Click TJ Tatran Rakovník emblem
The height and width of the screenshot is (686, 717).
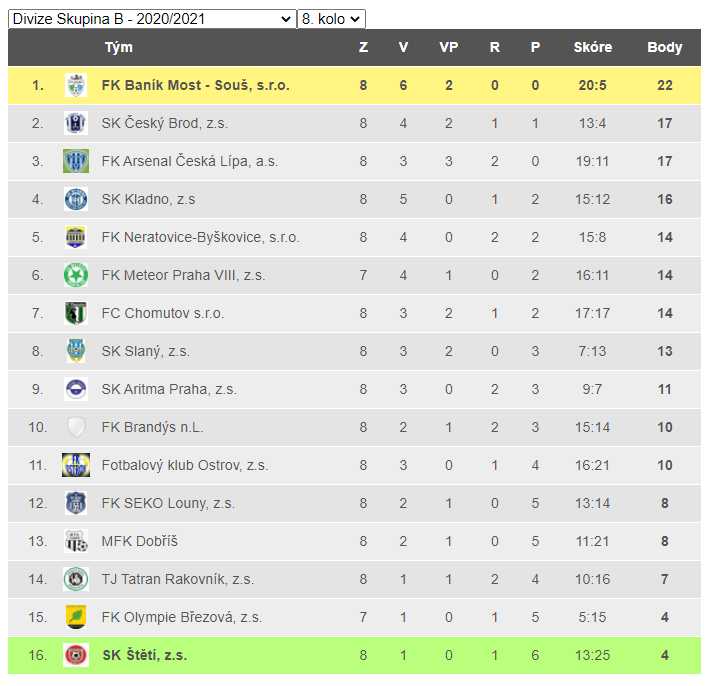76,579
